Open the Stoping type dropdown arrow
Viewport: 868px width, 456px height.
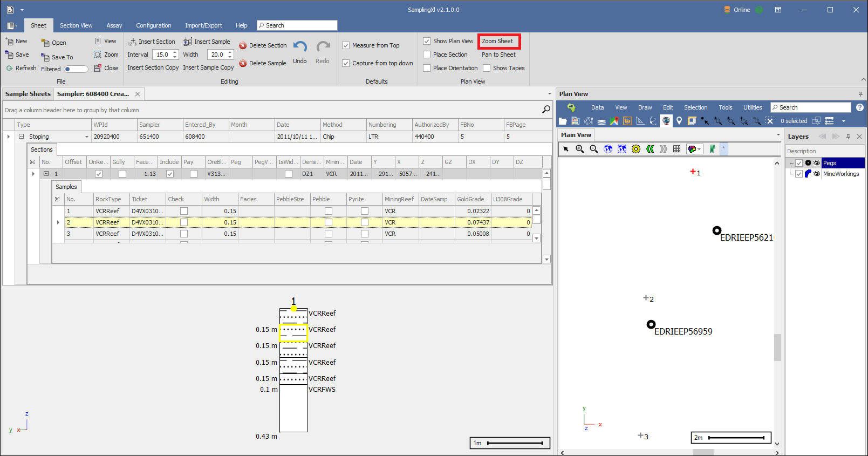point(86,137)
